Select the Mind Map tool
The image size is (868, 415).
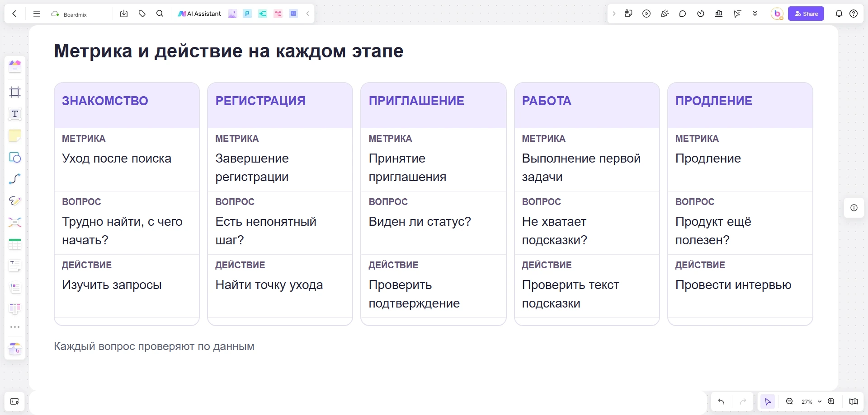coord(15,222)
